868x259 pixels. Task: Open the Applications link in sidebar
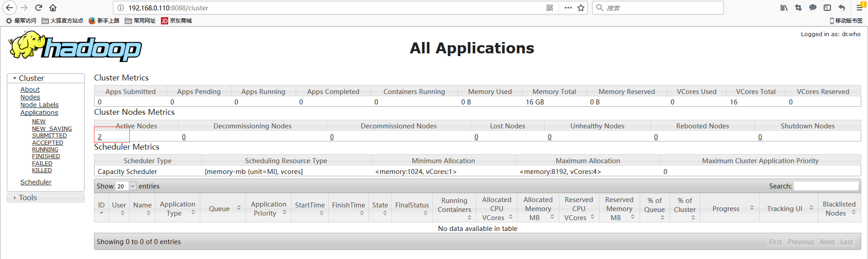39,113
